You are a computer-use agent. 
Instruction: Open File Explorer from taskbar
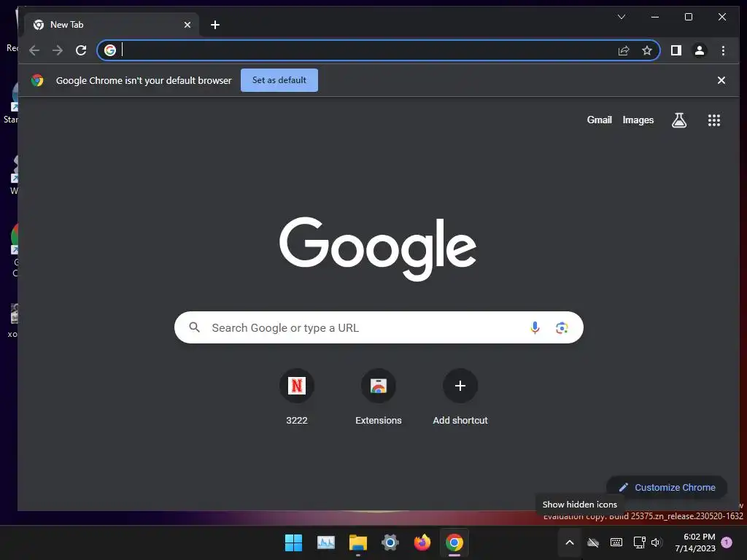pyautogui.click(x=357, y=542)
